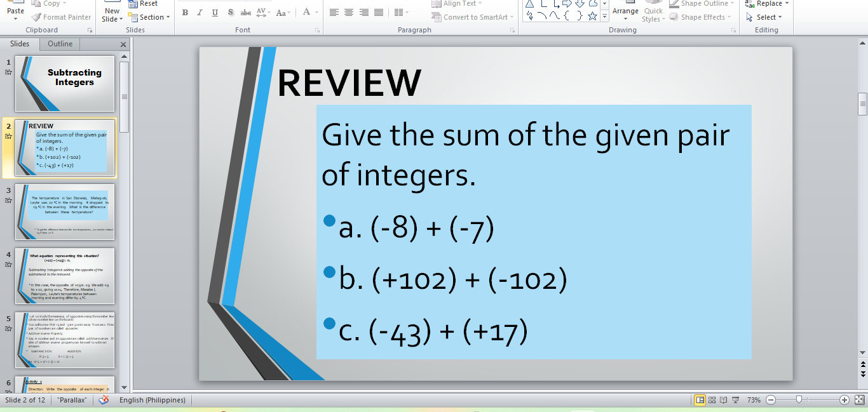Center align the text
This screenshot has width=868, height=412.
click(349, 13)
